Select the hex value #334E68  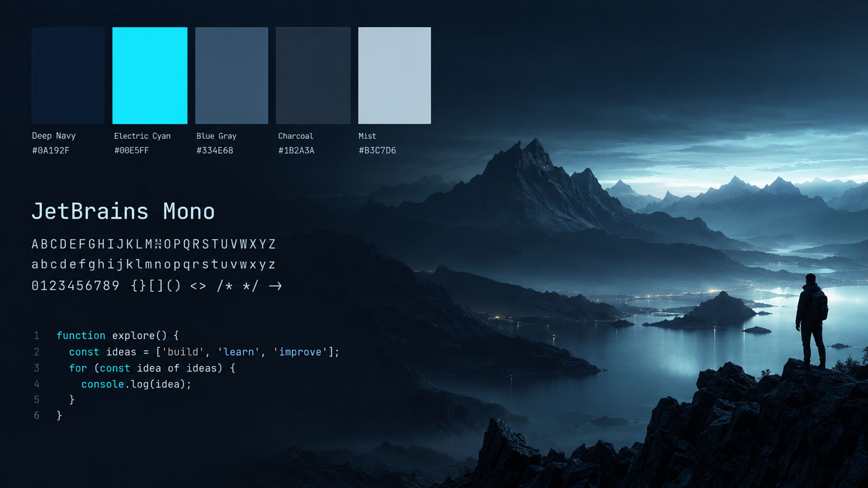coord(215,150)
